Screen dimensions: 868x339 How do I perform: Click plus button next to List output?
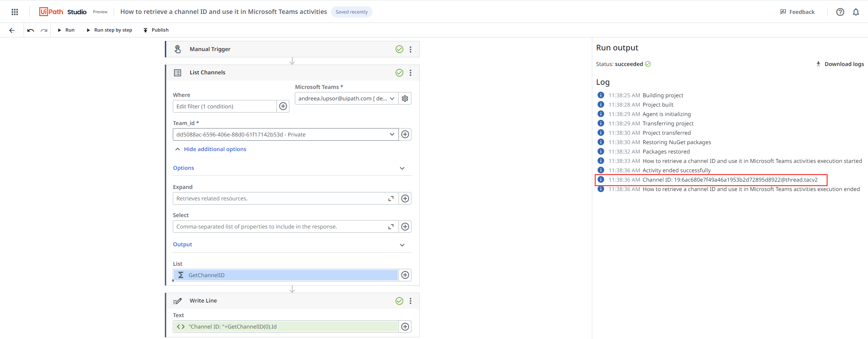coord(405,275)
